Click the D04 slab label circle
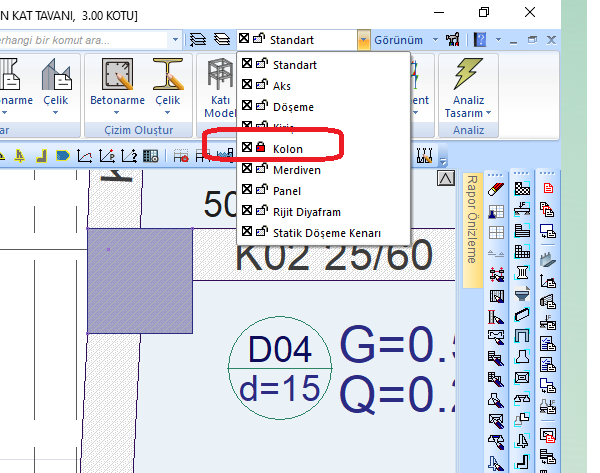This screenshot has height=473, width=600. point(280,368)
